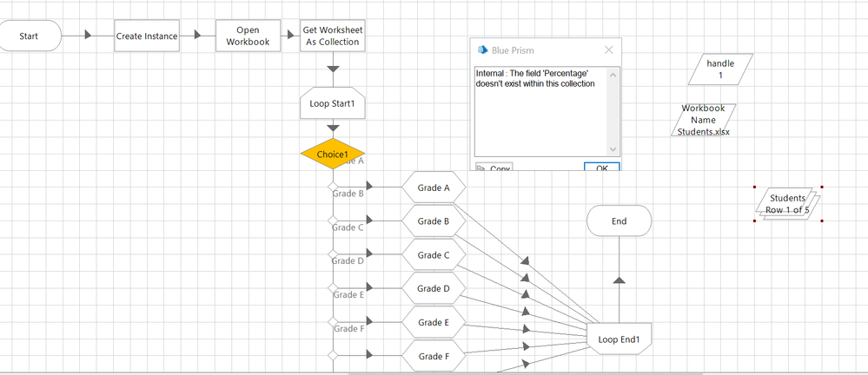Click the 'Grade E' choice label text
This screenshot has width=868, height=375.
click(x=348, y=295)
